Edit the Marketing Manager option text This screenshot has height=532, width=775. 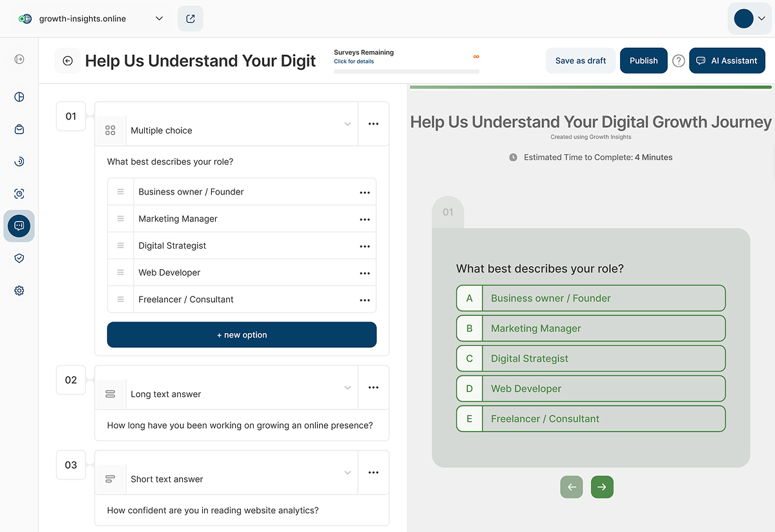pyautogui.click(x=178, y=219)
